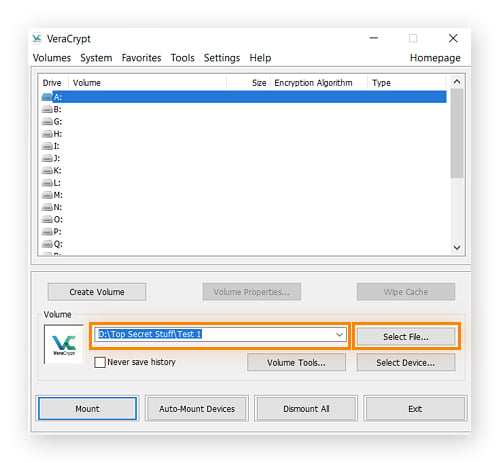Click the Encryption Algorithm column header

(x=319, y=83)
